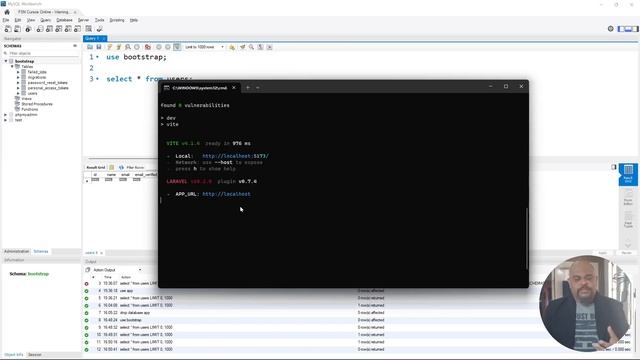Toggle invisible characters icon
640x360 pixels.
coord(260,47)
